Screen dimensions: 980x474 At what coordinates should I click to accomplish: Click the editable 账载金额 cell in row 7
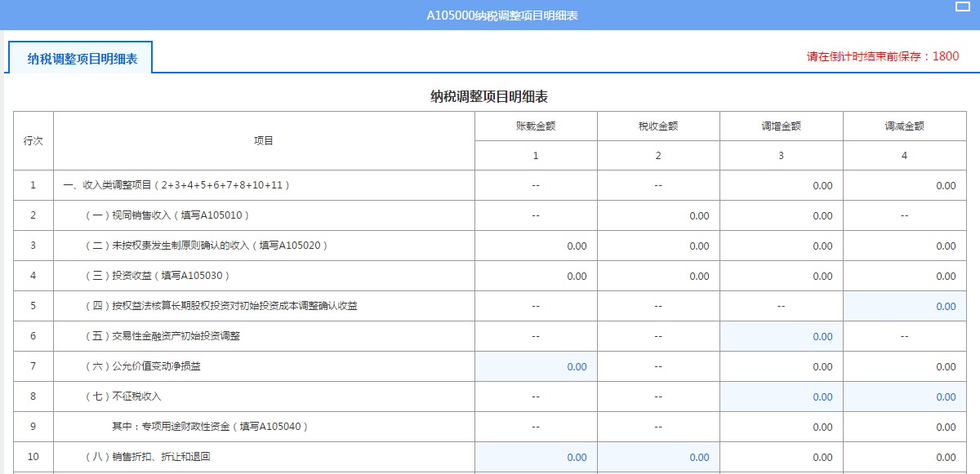click(x=536, y=366)
